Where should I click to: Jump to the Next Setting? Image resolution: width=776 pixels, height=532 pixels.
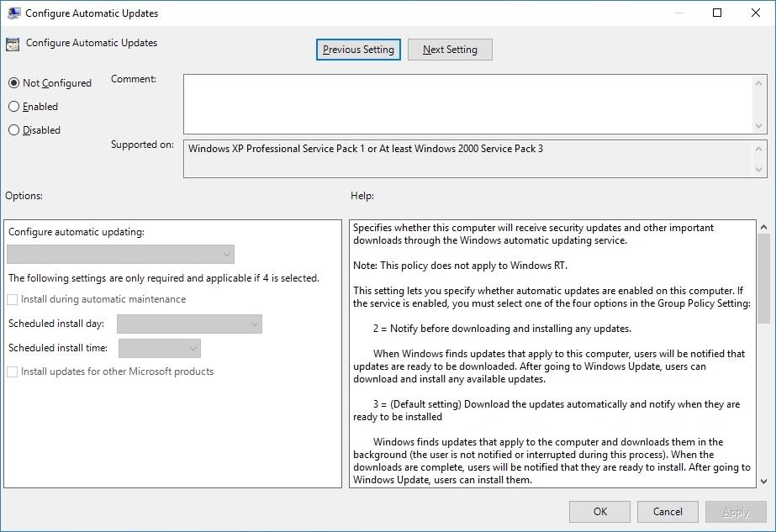pyautogui.click(x=450, y=50)
